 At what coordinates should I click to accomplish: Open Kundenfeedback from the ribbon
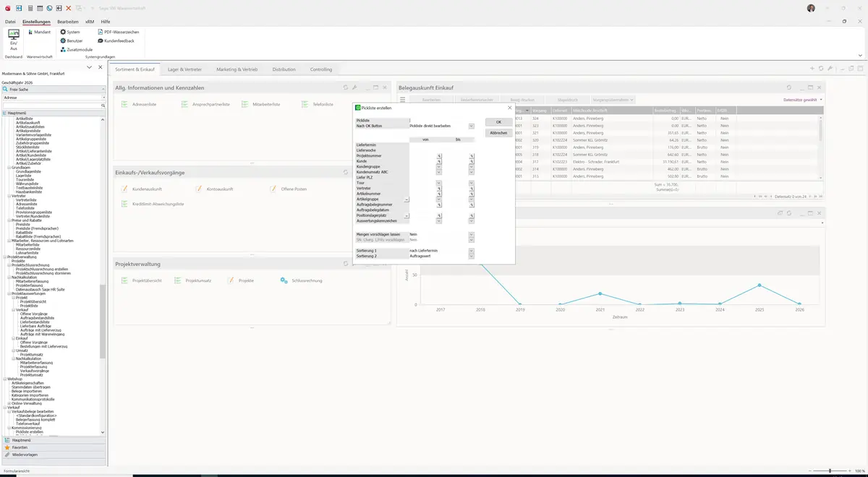click(116, 40)
